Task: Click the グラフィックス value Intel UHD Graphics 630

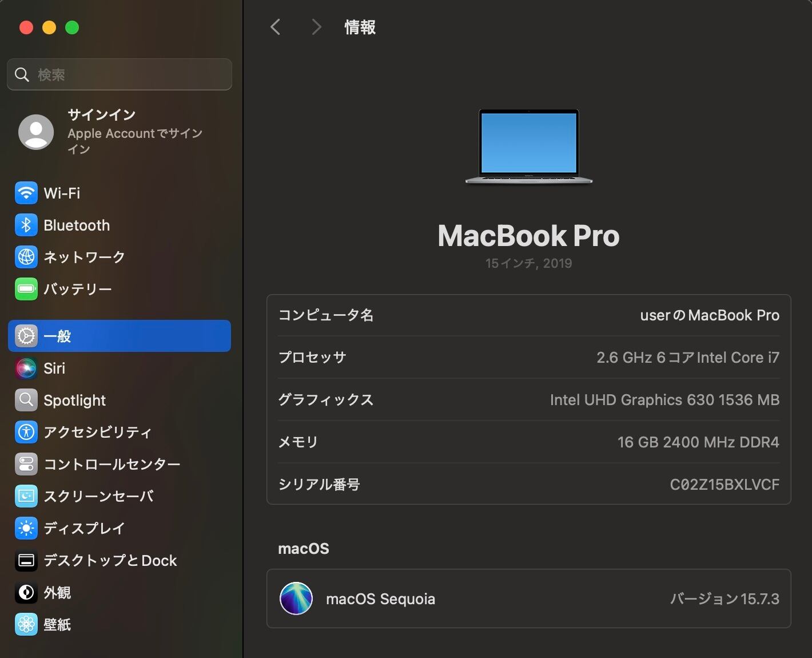Action: pos(664,400)
